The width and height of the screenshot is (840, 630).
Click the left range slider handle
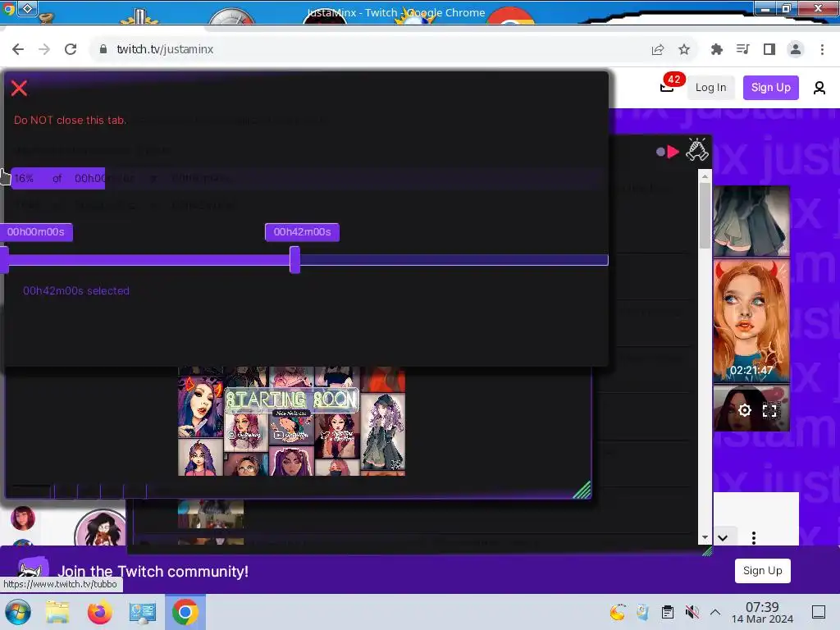(x=4, y=260)
